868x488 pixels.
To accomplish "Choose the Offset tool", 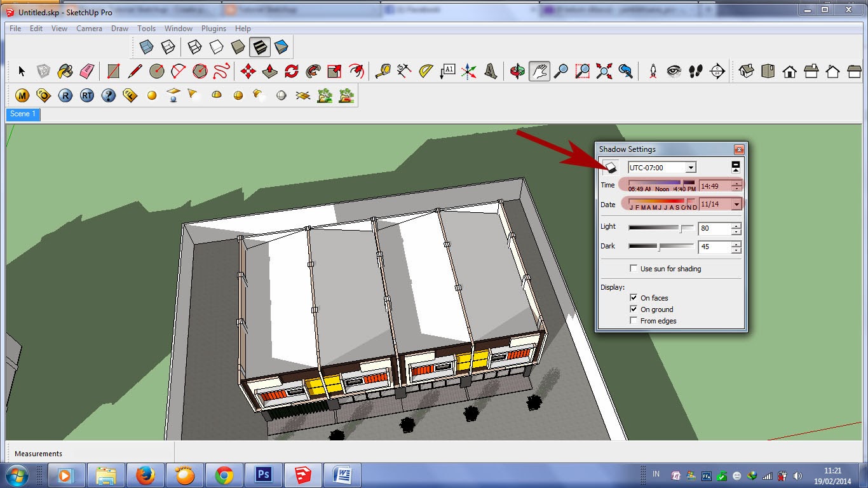I will tap(356, 71).
